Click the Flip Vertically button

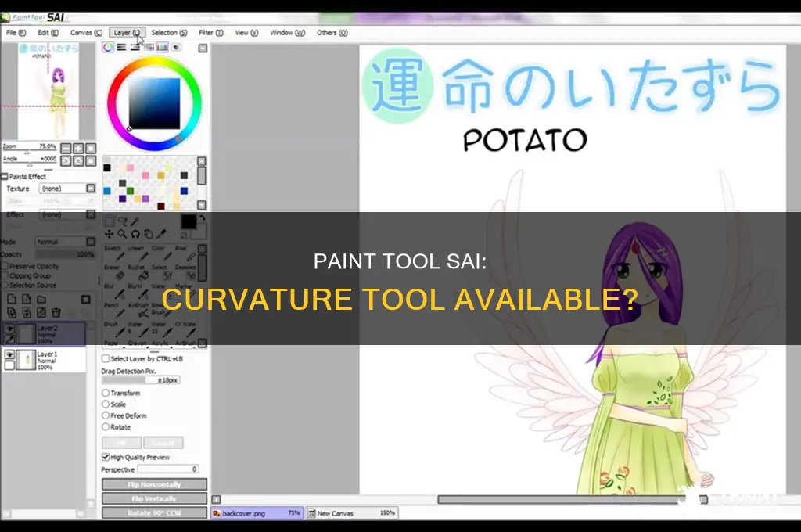pyautogui.click(x=154, y=498)
